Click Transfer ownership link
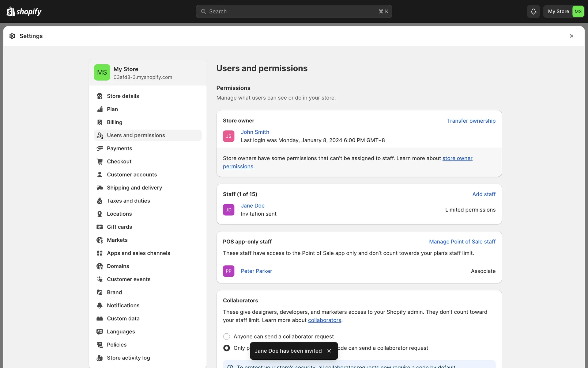588x368 pixels. click(x=471, y=121)
